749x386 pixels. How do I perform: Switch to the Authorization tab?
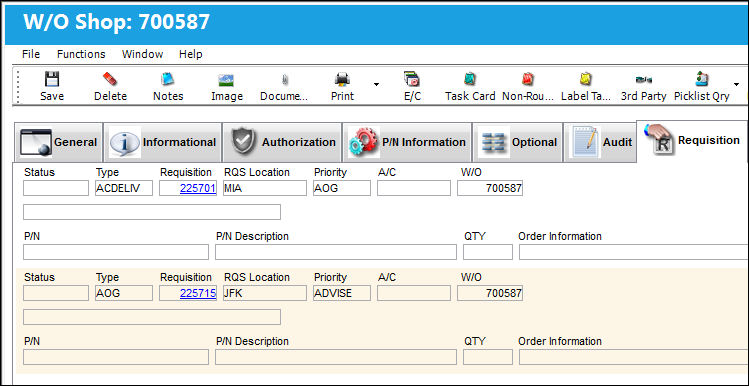tap(282, 142)
